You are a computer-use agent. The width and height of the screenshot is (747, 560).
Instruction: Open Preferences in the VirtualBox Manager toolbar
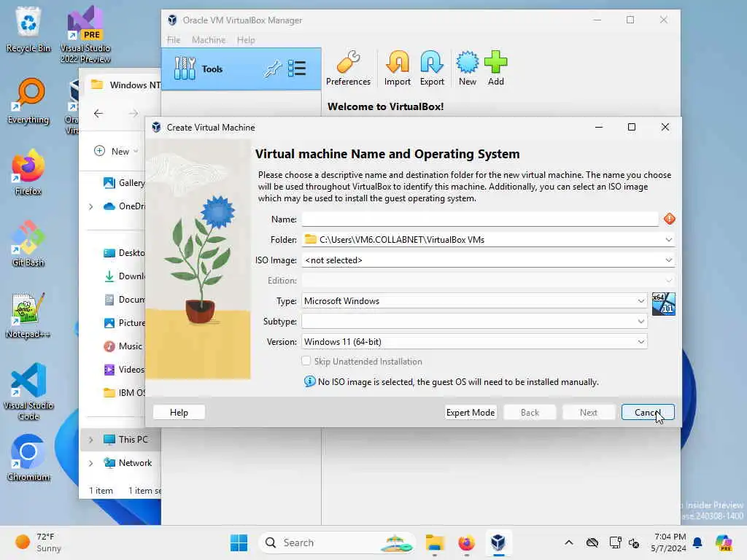click(348, 68)
